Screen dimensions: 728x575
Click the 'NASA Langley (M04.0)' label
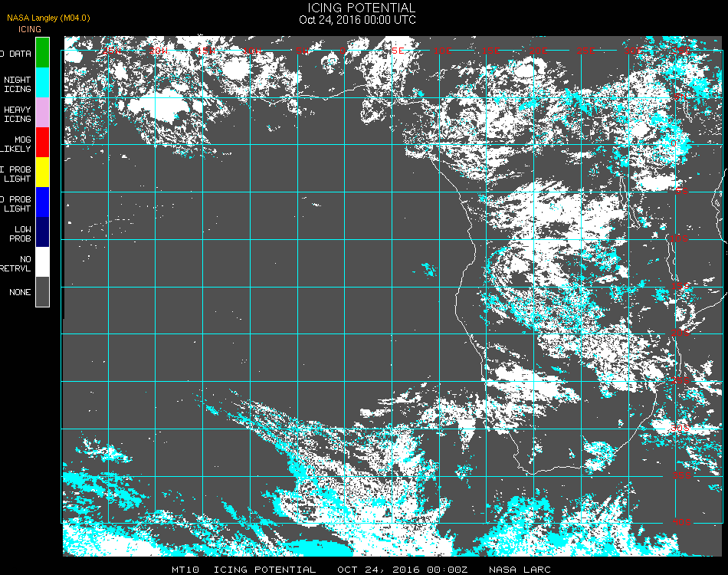(x=48, y=18)
